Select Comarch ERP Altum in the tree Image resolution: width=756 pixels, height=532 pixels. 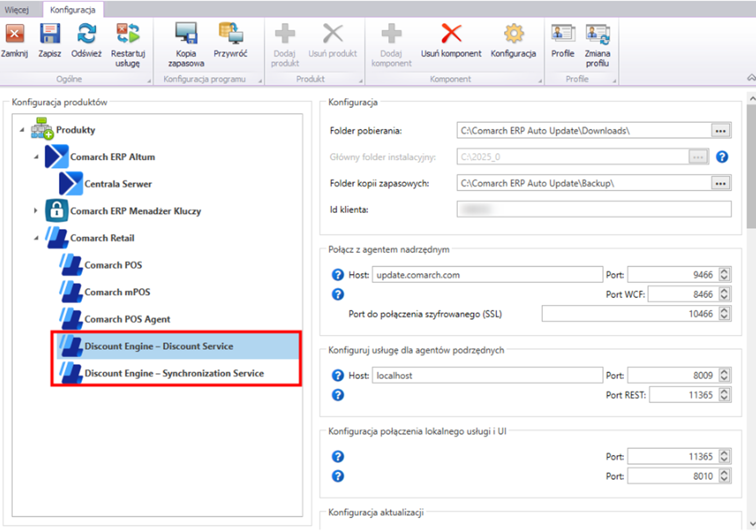coord(113,157)
